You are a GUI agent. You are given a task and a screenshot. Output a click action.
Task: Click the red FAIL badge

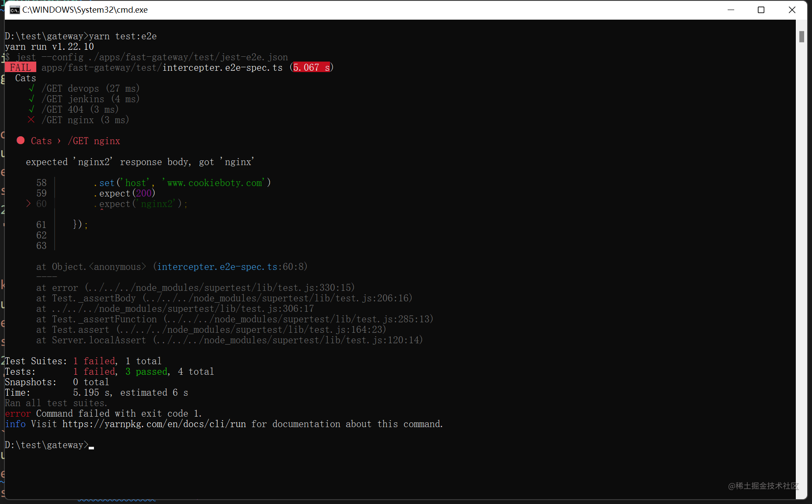(21, 67)
